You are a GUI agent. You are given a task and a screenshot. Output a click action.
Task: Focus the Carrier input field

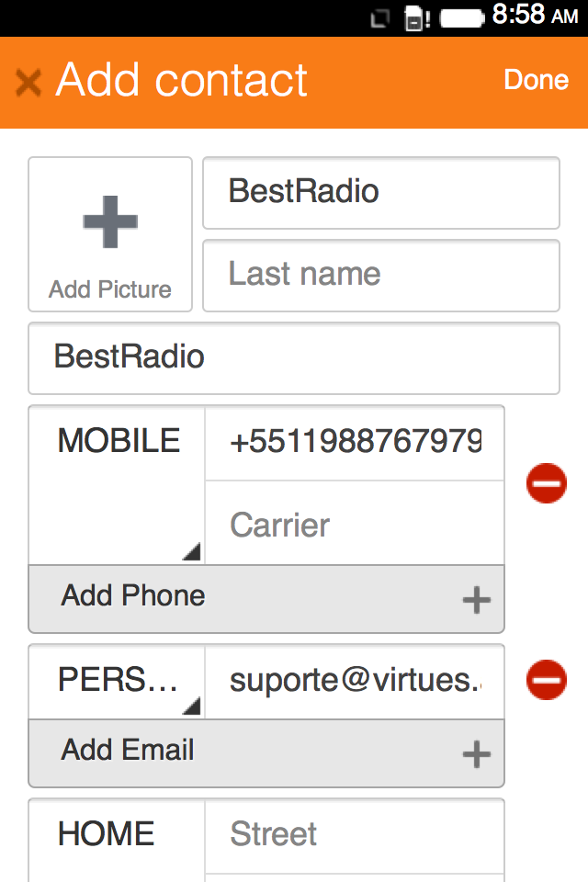pos(355,525)
